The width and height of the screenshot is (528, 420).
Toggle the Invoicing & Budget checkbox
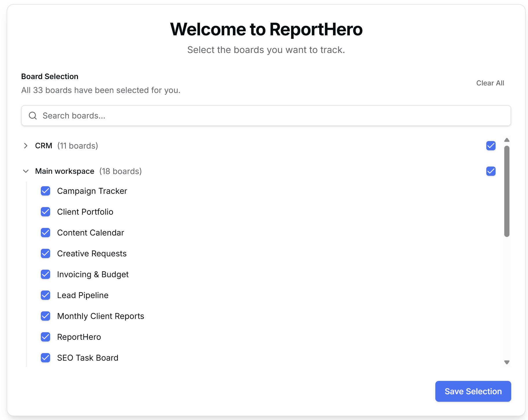coord(45,274)
